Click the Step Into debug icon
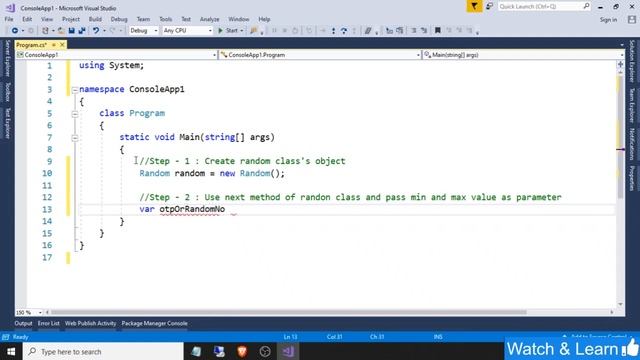 coord(333,31)
